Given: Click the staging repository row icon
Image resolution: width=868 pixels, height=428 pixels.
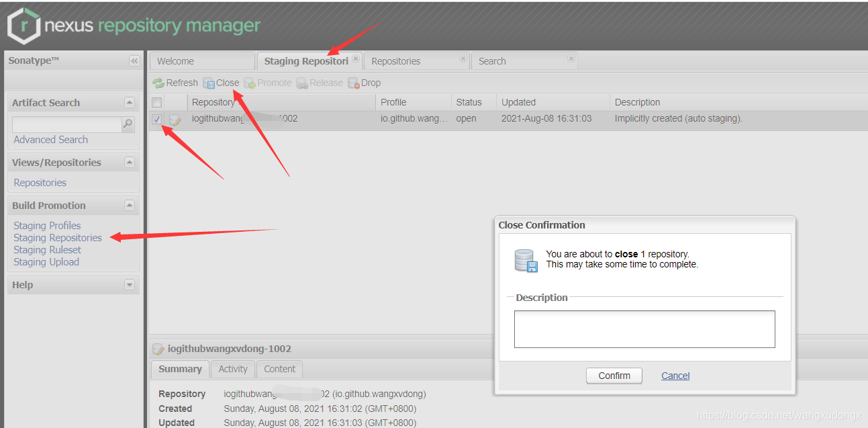Looking at the screenshot, I should tap(175, 120).
